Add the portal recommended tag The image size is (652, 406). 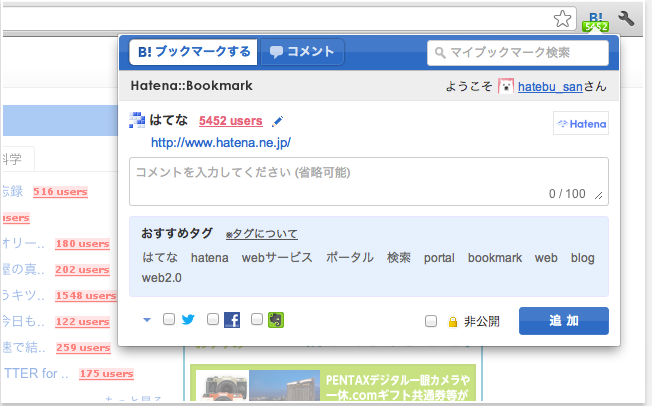click(439, 258)
